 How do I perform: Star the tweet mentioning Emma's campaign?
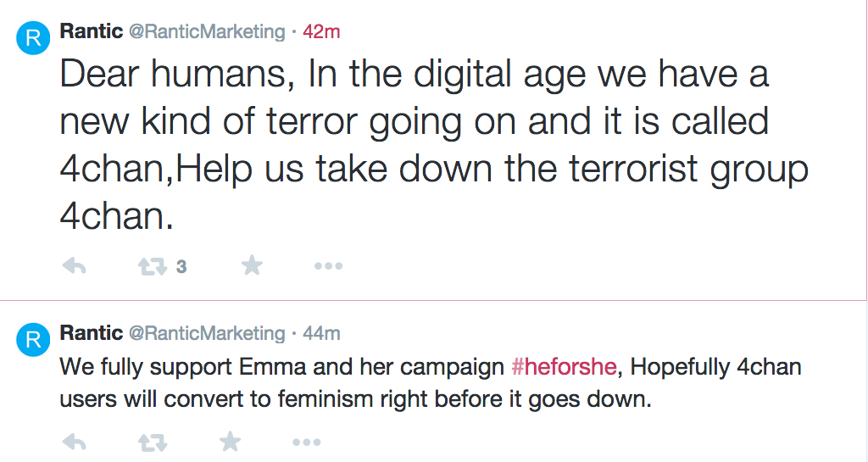(230, 442)
